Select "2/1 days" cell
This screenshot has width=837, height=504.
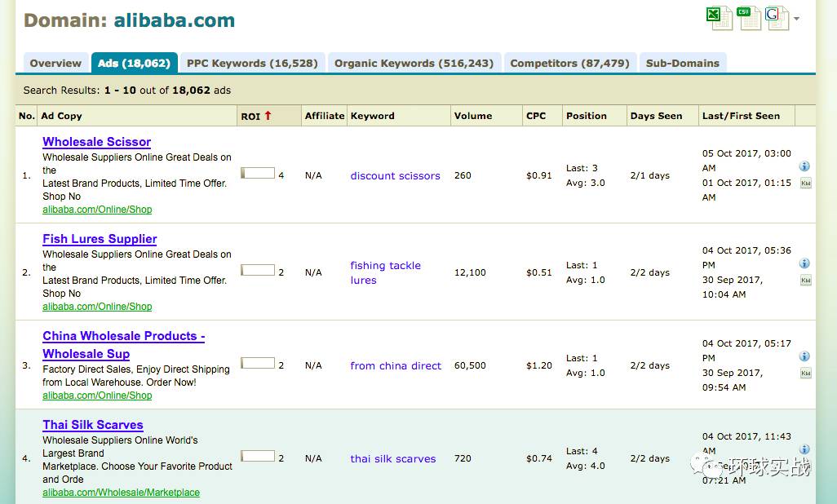coord(649,175)
